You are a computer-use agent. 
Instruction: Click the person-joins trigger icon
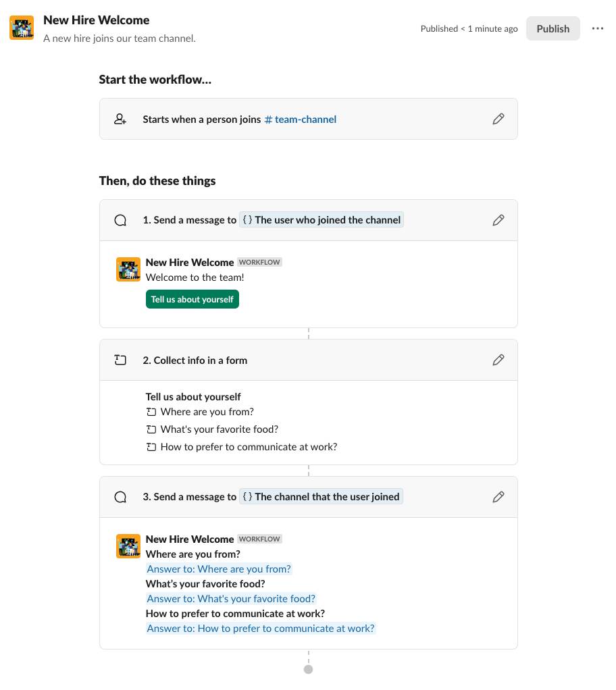[120, 120]
